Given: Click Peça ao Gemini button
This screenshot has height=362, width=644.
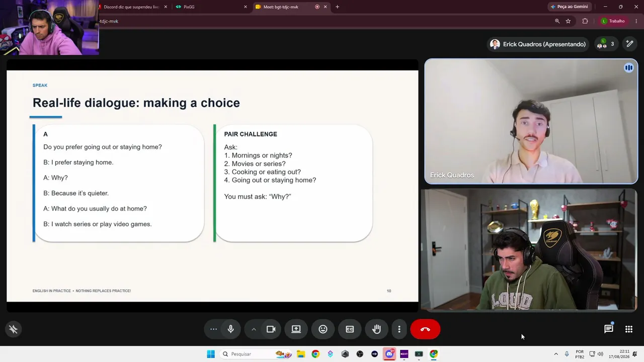Looking at the screenshot, I should [x=569, y=7].
